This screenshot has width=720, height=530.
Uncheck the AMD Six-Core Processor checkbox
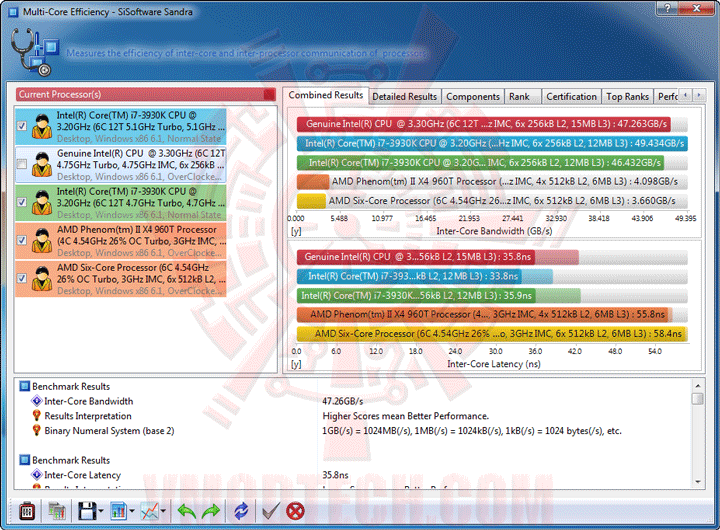[x=22, y=278]
